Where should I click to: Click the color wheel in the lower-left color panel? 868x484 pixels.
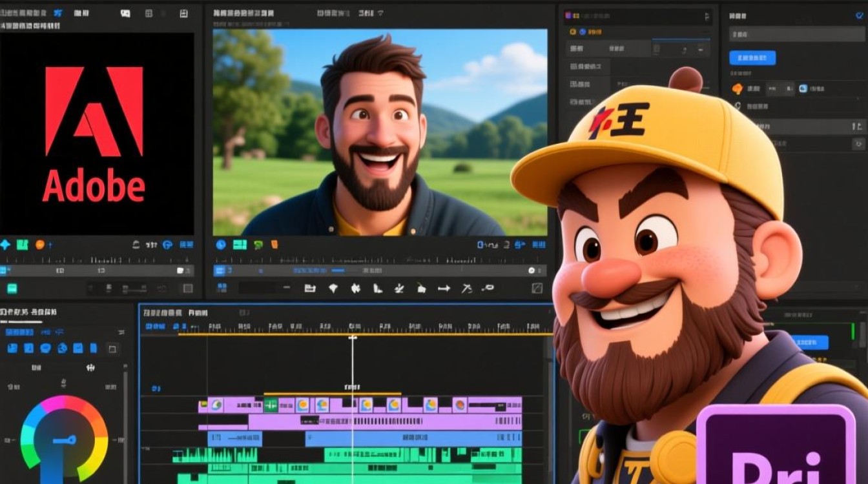[x=64, y=439]
